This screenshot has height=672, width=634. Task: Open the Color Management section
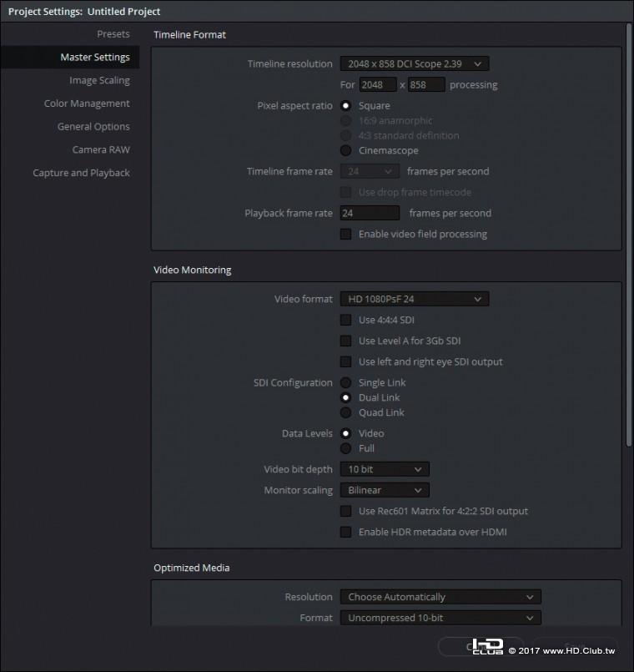(x=87, y=104)
